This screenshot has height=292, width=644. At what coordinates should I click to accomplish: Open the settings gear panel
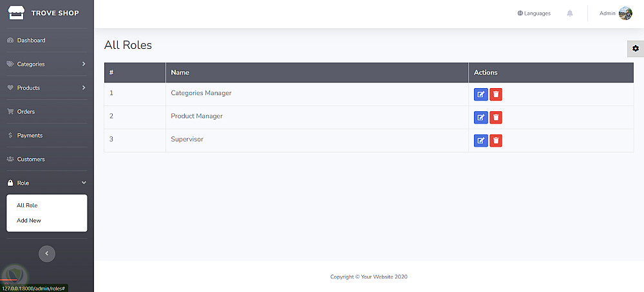pos(636,48)
